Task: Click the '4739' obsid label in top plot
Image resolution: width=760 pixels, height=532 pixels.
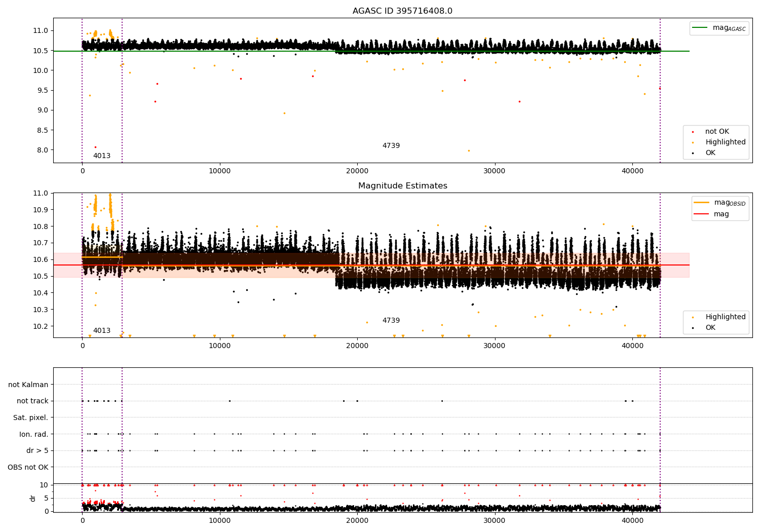Action: click(391, 146)
